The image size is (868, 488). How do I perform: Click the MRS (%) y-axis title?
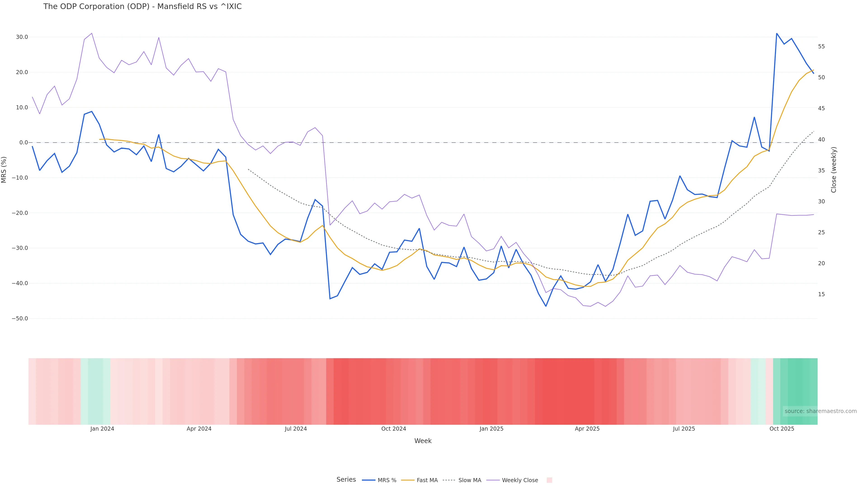4,170
